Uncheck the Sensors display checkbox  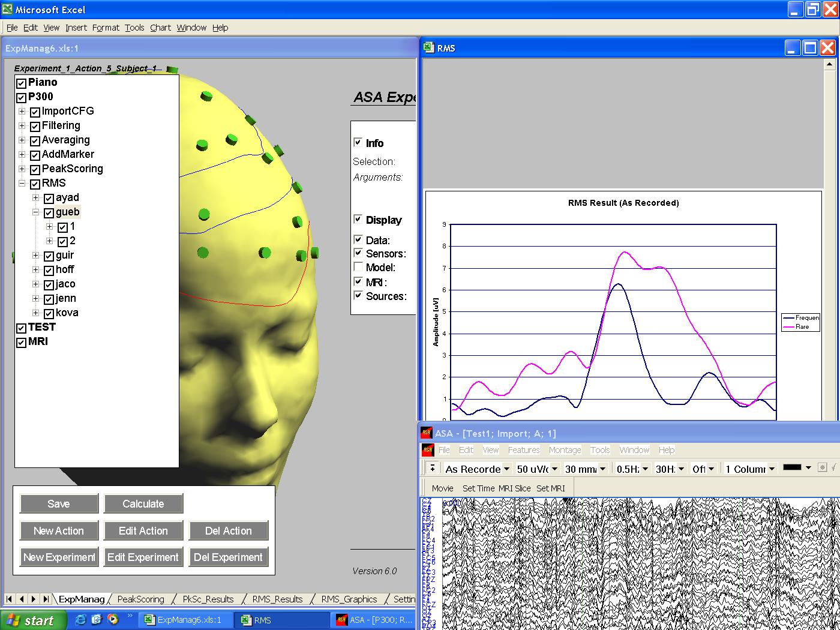pyautogui.click(x=358, y=253)
